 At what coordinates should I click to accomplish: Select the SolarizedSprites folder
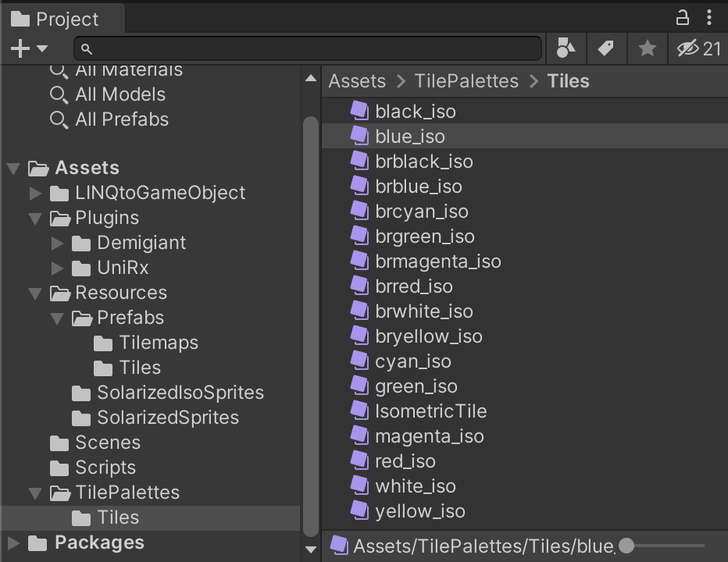[x=155, y=418]
